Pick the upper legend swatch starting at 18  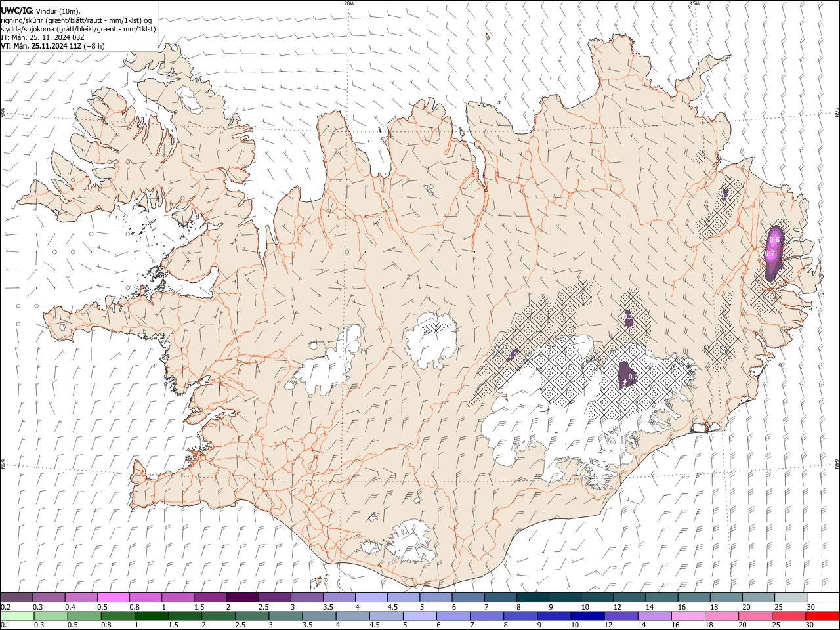(725, 597)
